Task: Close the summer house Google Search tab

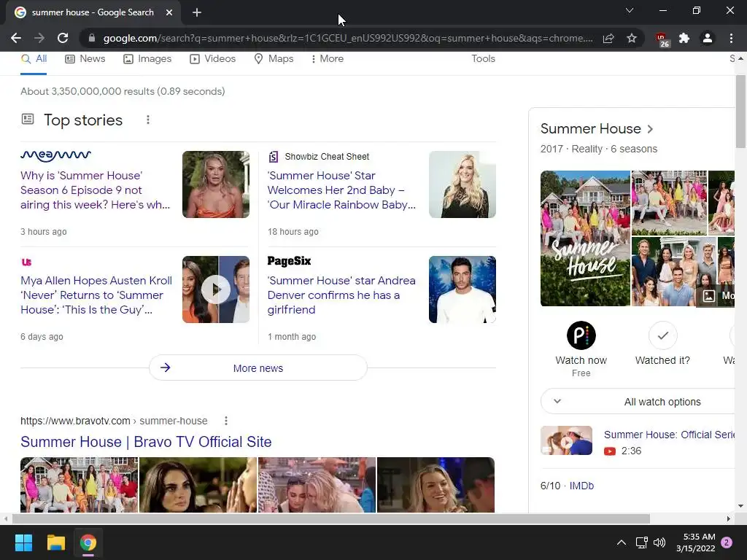Action: tap(169, 12)
